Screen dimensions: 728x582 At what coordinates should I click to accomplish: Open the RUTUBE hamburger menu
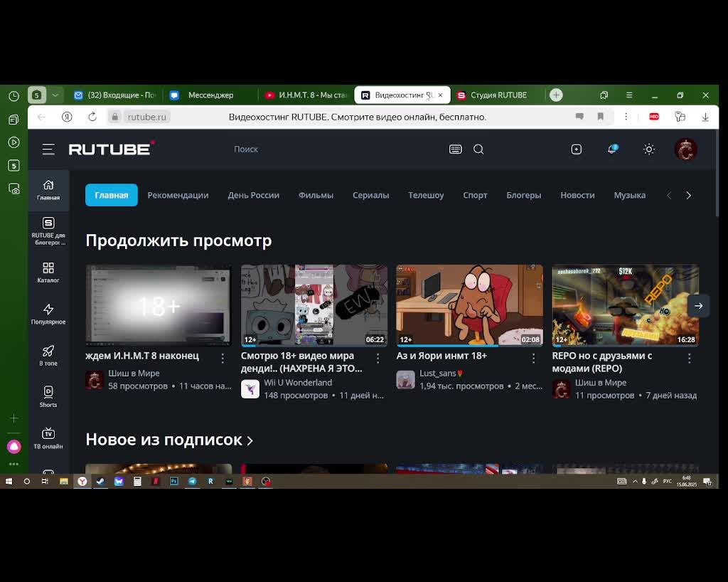(x=48, y=149)
